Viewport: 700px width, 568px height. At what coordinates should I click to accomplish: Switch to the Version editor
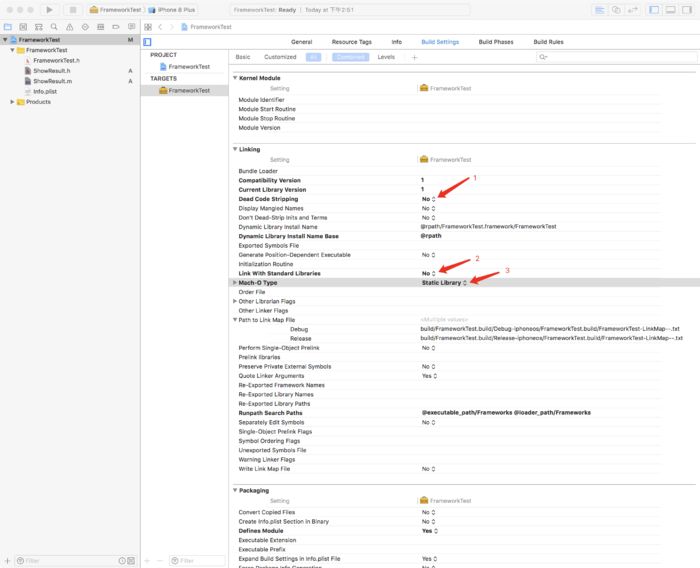633,10
